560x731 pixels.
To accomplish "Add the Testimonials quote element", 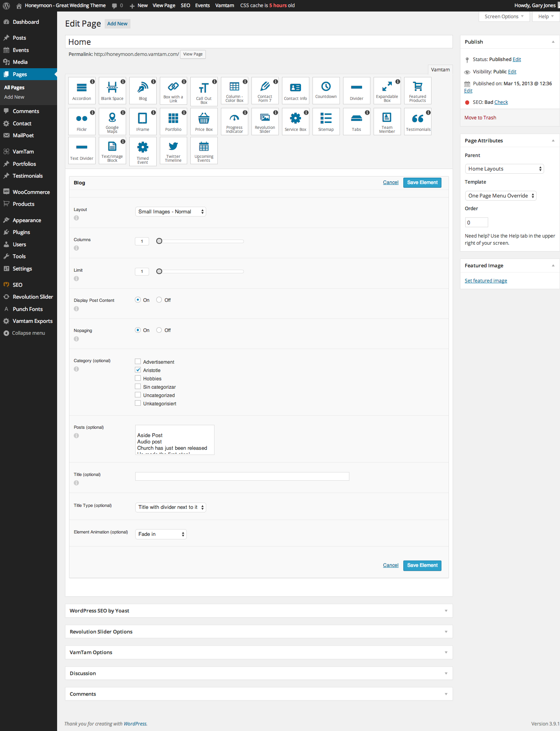I will [418, 121].
